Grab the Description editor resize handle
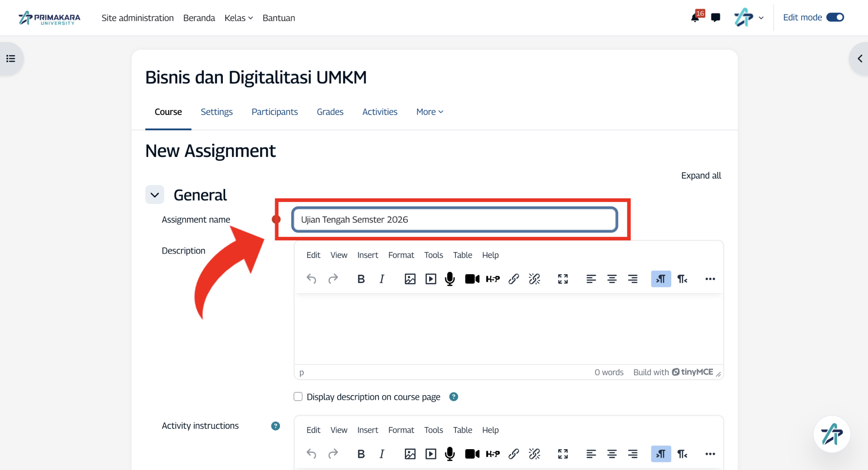The height and width of the screenshot is (470, 868). 718,374
